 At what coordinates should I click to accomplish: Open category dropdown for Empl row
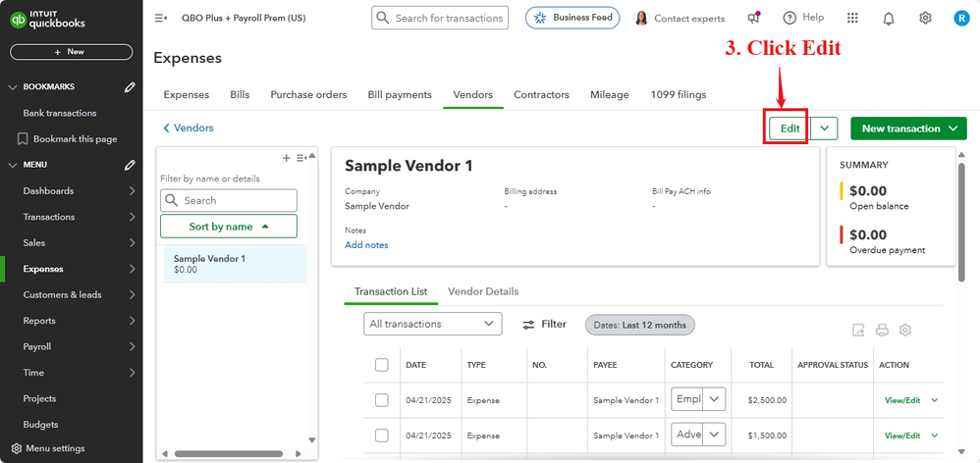[714, 399]
